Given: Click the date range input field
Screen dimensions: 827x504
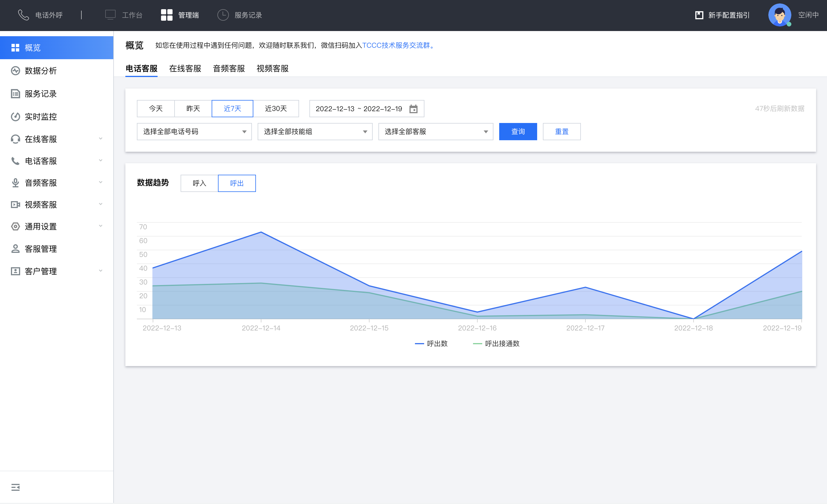Looking at the screenshot, I should tap(359, 109).
